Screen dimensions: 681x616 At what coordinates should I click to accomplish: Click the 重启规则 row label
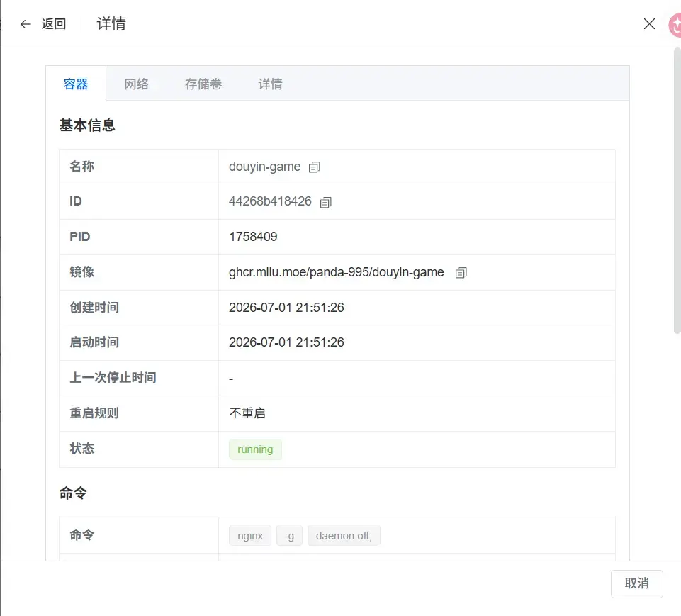pyautogui.click(x=94, y=413)
